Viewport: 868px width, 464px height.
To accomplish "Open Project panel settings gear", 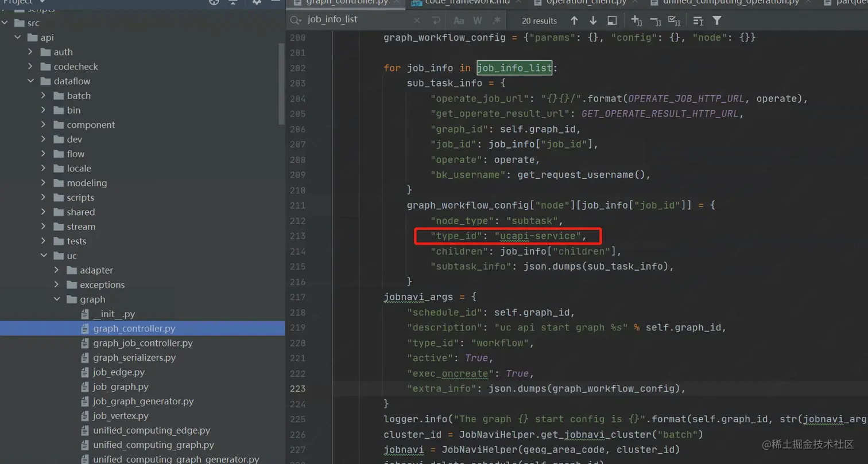I will (x=257, y=2).
